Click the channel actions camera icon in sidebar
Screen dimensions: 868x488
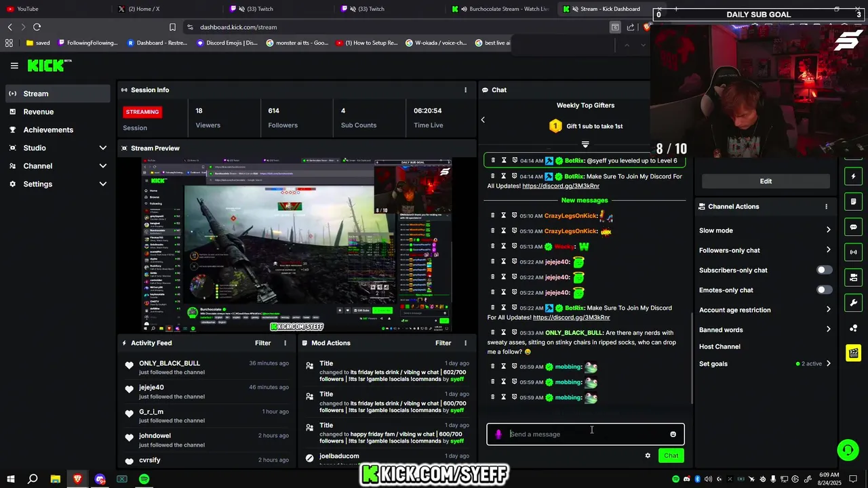pyautogui.click(x=854, y=277)
